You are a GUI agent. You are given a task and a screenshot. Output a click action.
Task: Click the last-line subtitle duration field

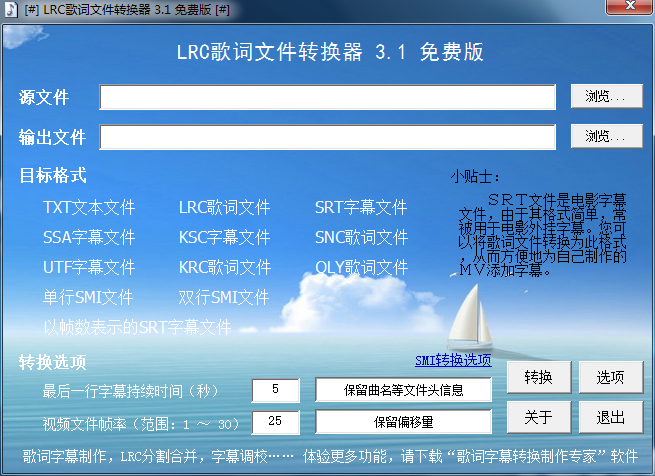tap(276, 390)
